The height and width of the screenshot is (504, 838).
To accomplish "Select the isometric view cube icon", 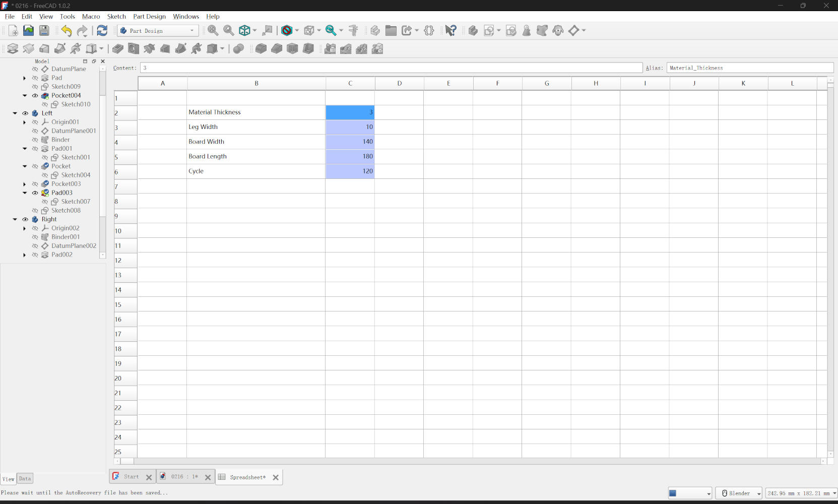I will coord(244,31).
